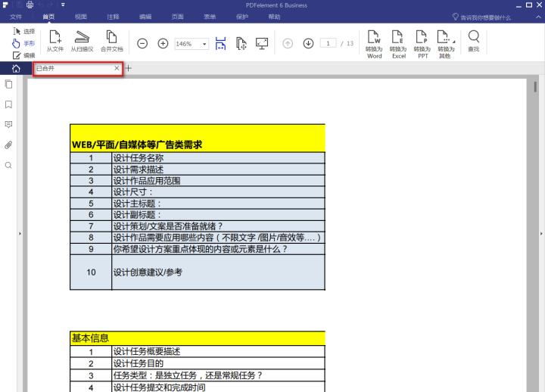Open the 合并文档 (Combine Files) tool

(111, 41)
